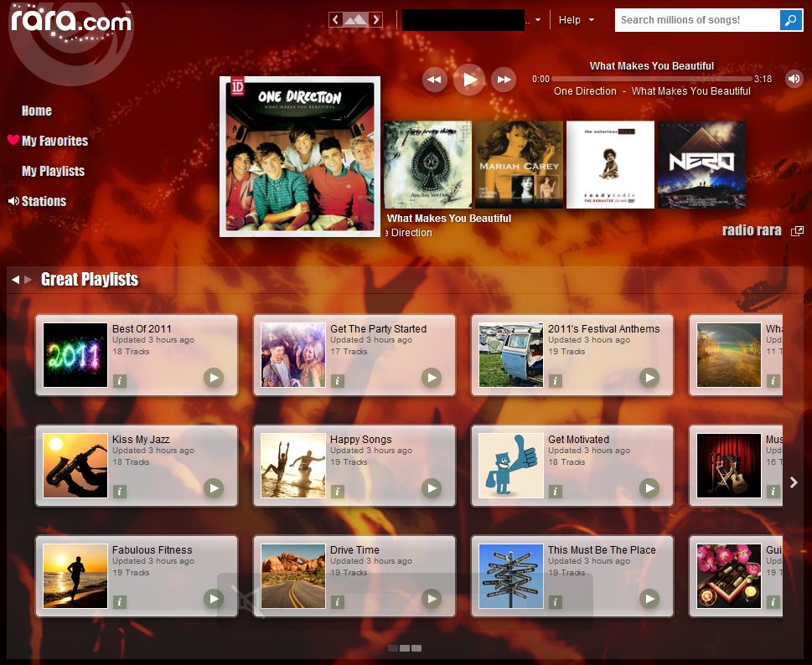Go to next background theme arrow
Screen dimensions: 812x665
point(376,19)
